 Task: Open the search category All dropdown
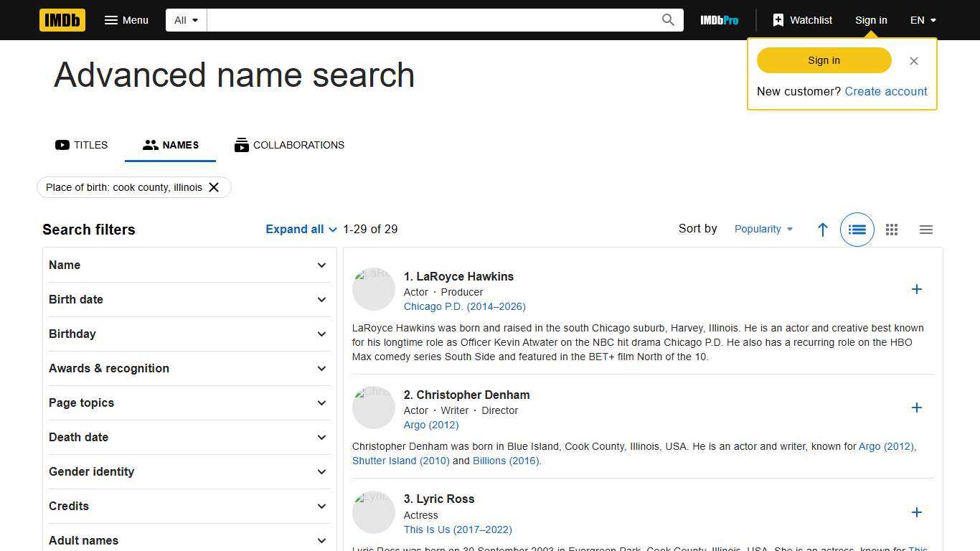pos(186,20)
